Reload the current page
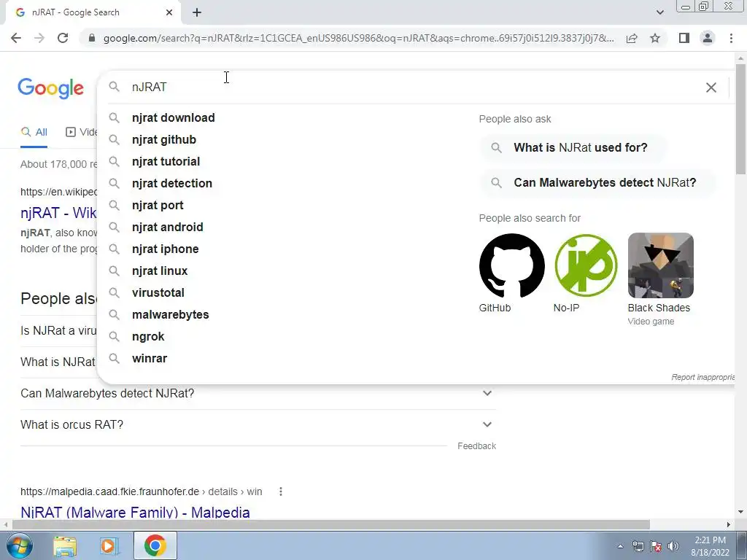Image resolution: width=747 pixels, height=560 pixels. coord(63,38)
